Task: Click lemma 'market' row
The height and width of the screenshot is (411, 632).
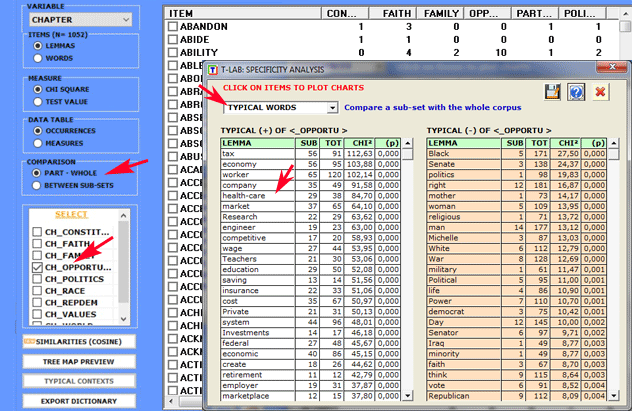Action: click(x=258, y=206)
